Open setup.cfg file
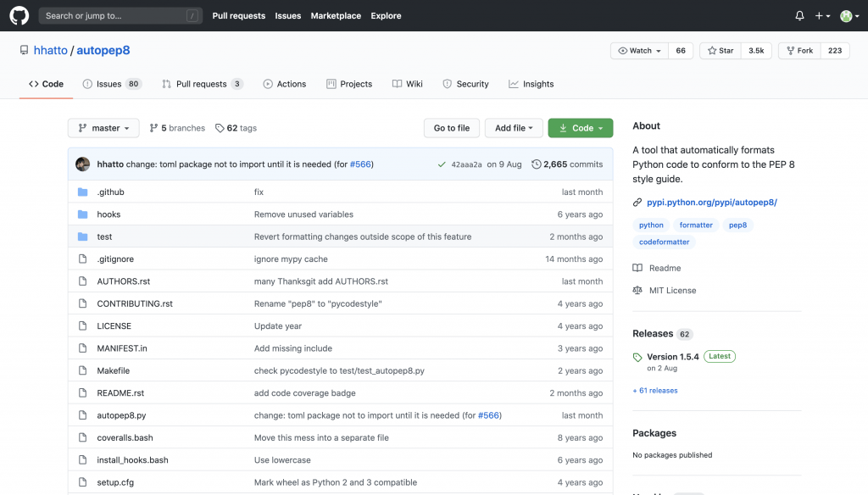 (115, 482)
